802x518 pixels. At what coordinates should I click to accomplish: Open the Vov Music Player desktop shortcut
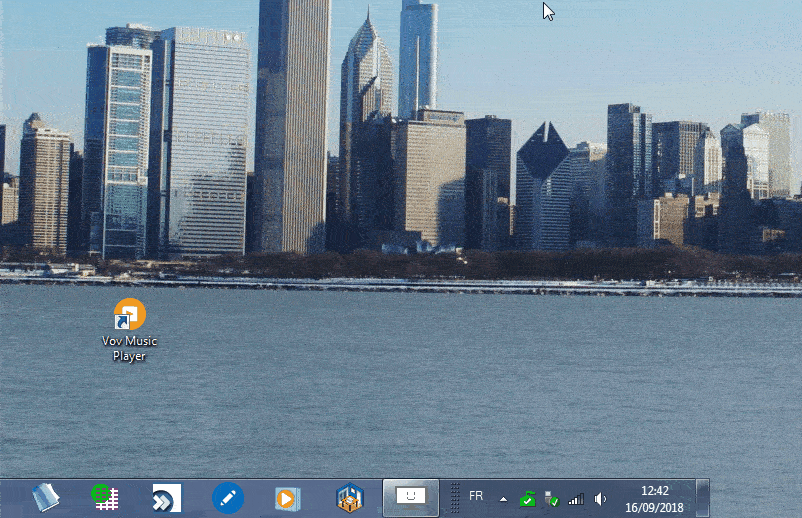pos(129,329)
